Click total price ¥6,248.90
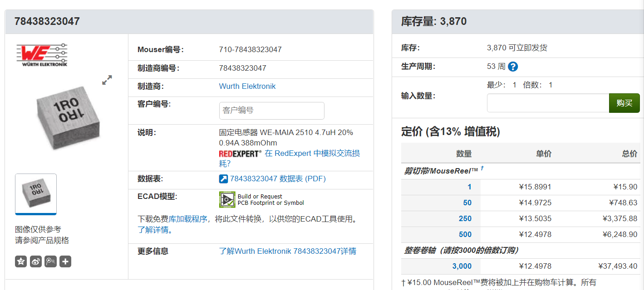 (620, 234)
